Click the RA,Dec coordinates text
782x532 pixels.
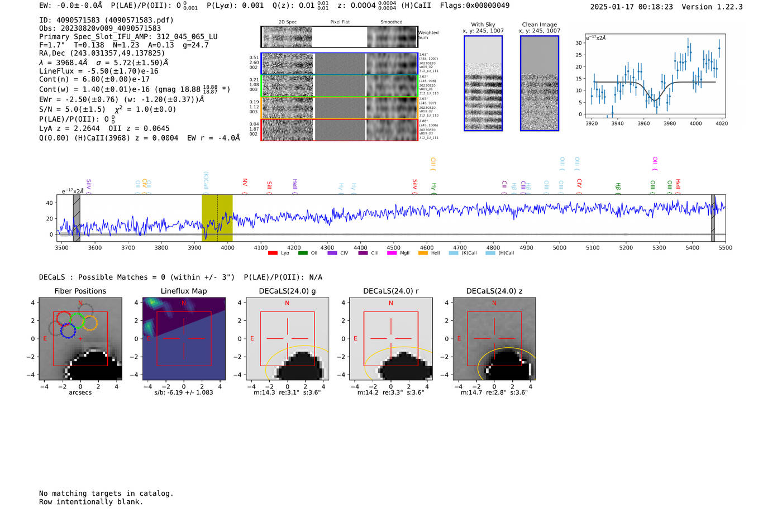coord(102,54)
